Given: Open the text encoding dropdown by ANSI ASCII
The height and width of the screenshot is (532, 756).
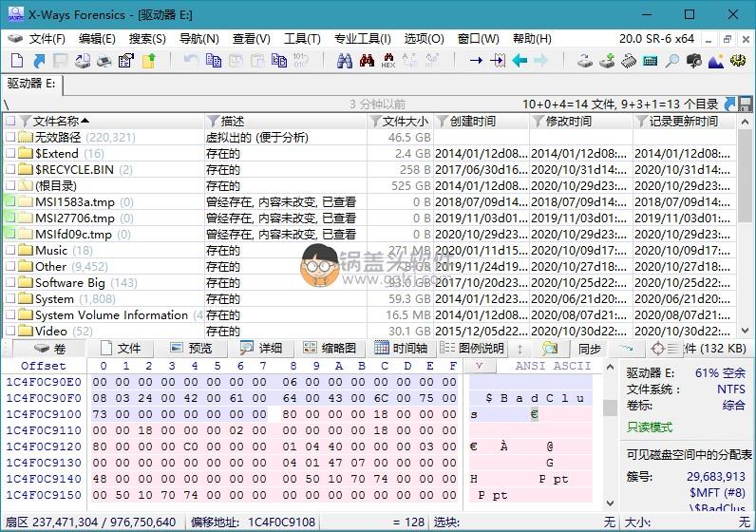Looking at the screenshot, I should click(x=480, y=366).
